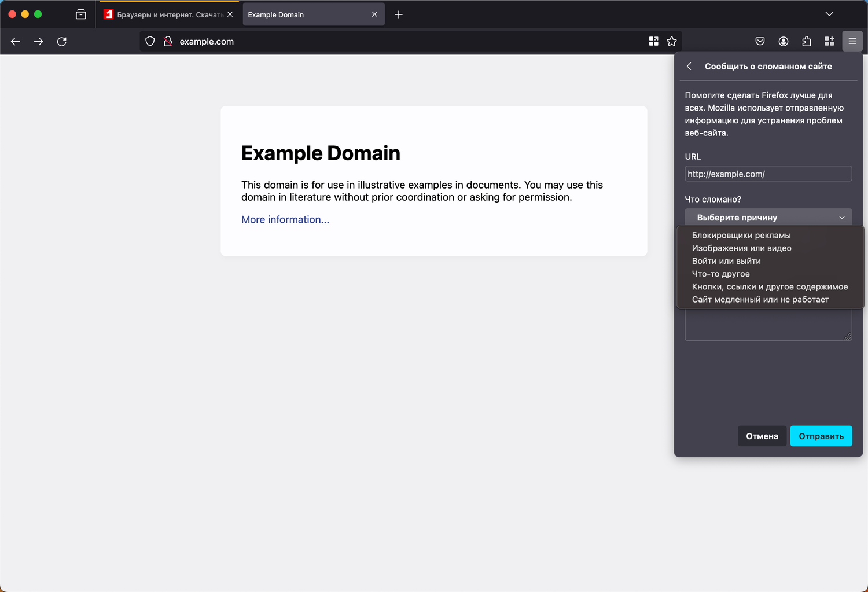Open the Выберите причину dropdown
The image size is (868, 592).
(768, 218)
